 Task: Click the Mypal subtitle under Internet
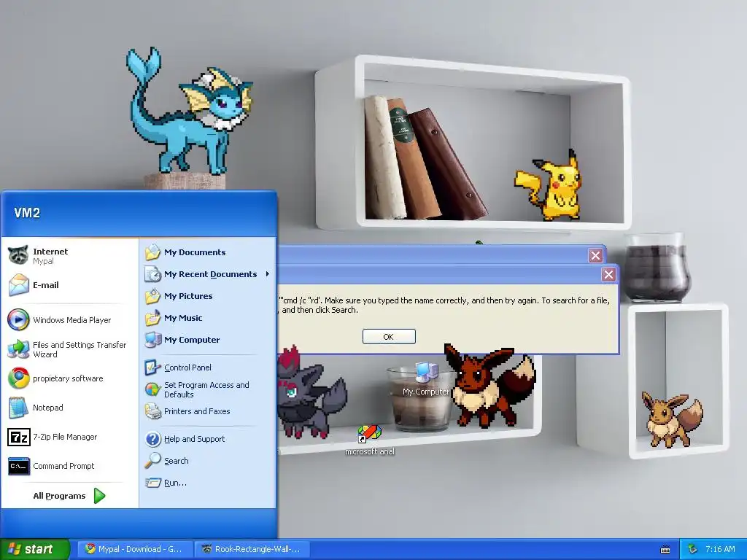(x=43, y=261)
